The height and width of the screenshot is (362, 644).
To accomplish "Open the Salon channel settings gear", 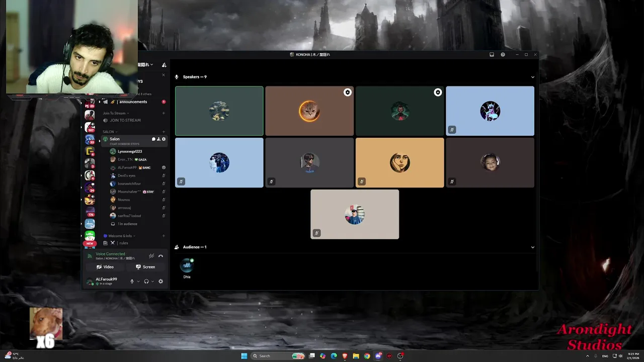I will tap(164, 139).
